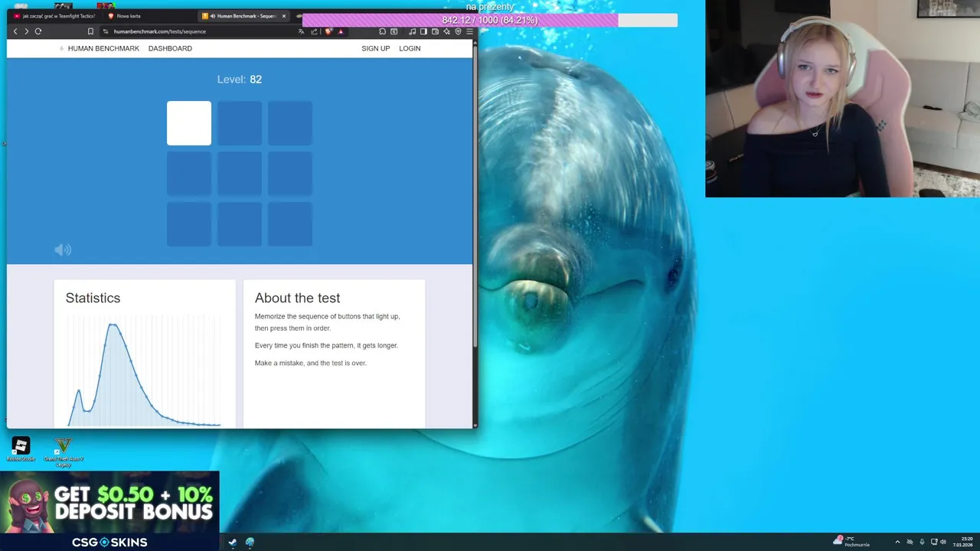Click the share icon in the address bar
980x551 pixels.
[314, 31]
